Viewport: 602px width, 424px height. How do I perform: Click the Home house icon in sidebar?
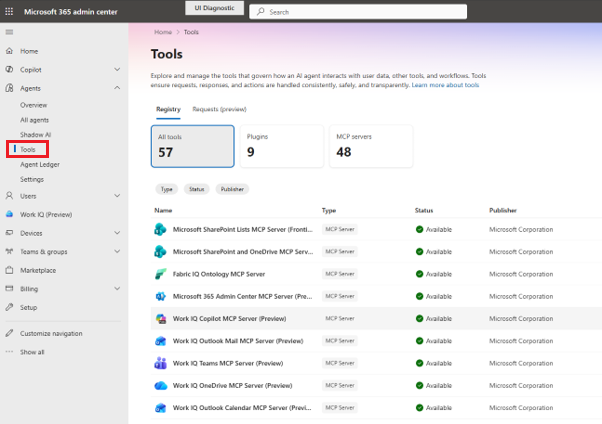tap(9, 51)
